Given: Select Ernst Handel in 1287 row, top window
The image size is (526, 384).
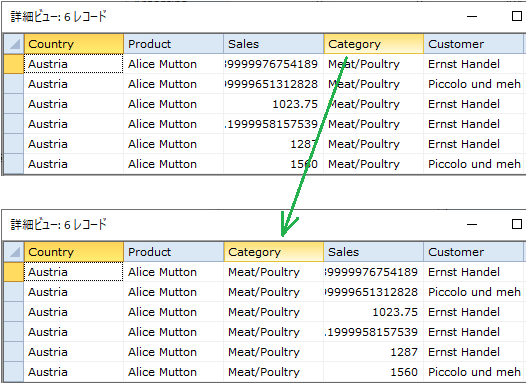Looking at the screenshot, I should point(474,144).
